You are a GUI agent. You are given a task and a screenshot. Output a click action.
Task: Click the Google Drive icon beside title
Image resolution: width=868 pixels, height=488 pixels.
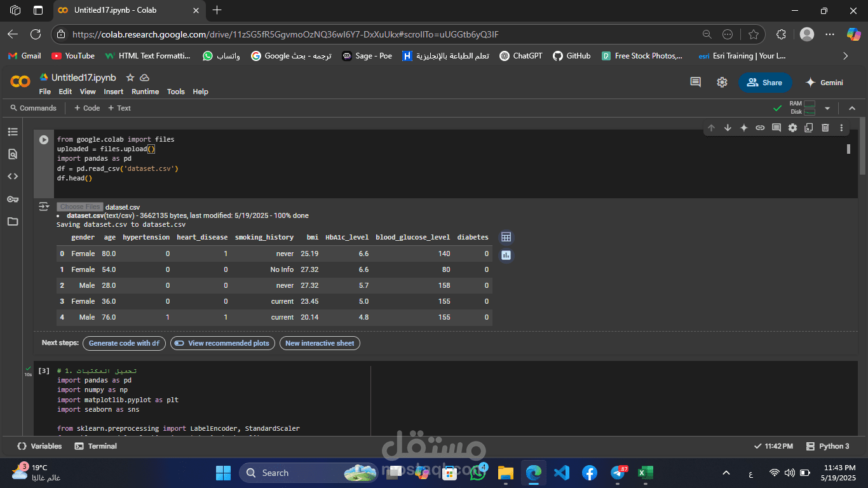[44, 78]
